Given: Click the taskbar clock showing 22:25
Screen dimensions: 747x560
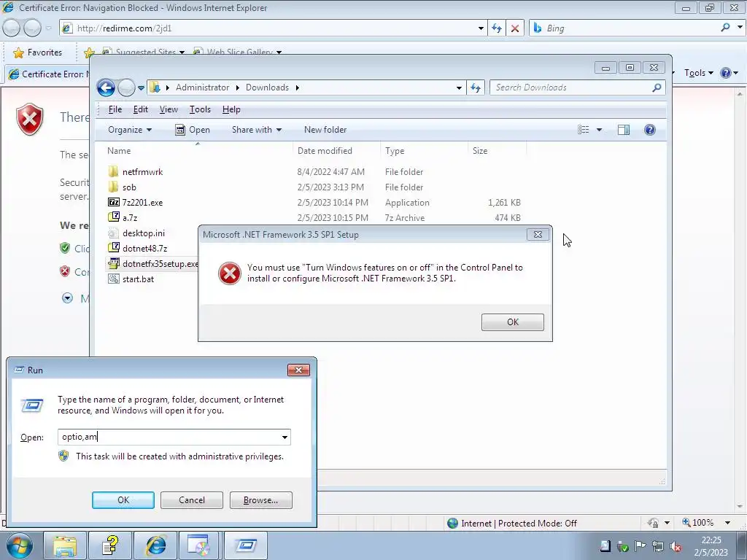Looking at the screenshot, I should pos(711,546).
